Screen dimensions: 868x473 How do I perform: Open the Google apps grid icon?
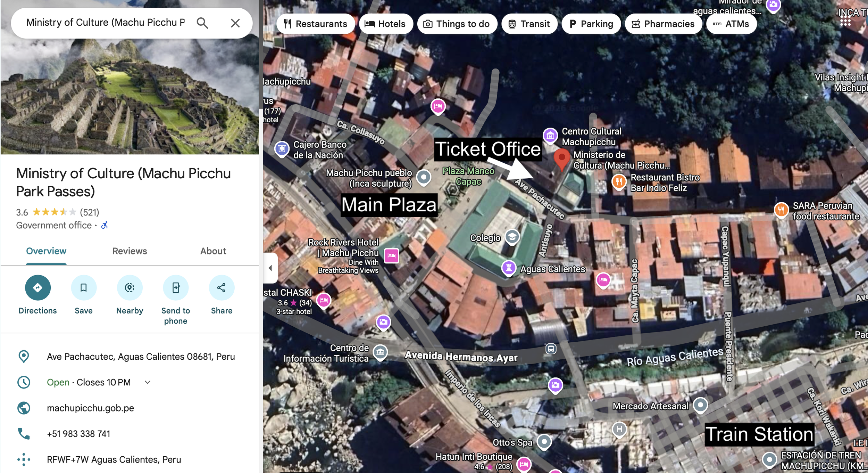pyautogui.click(x=845, y=22)
